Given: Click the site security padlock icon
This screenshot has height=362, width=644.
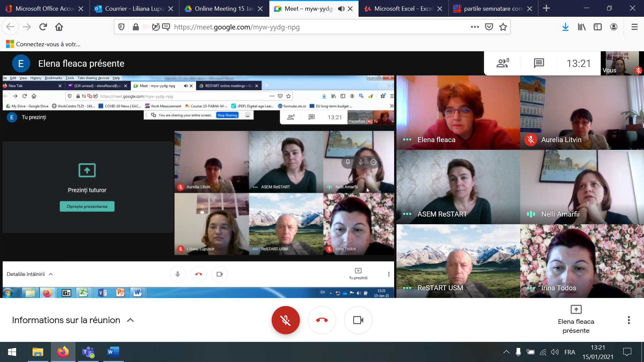Looking at the screenshot, I should tap(136, 27).
